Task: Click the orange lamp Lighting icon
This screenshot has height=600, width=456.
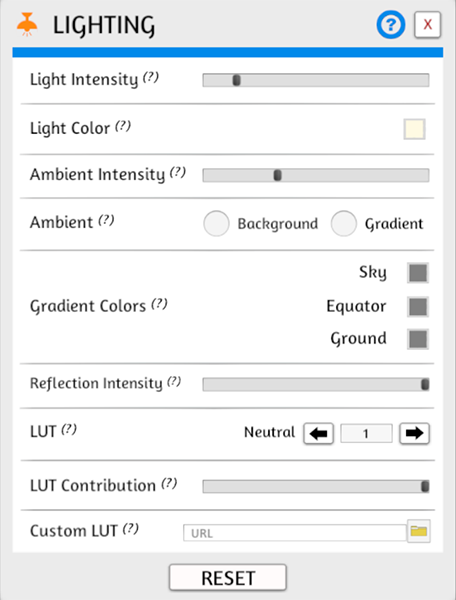Action: pos(27,24)
